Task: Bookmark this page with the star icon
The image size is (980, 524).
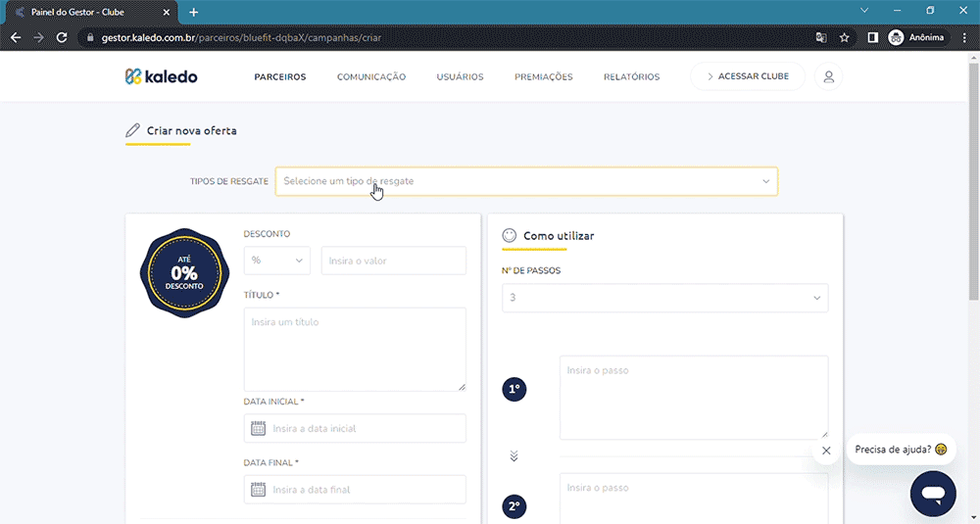Action: (x=845, y=37)
